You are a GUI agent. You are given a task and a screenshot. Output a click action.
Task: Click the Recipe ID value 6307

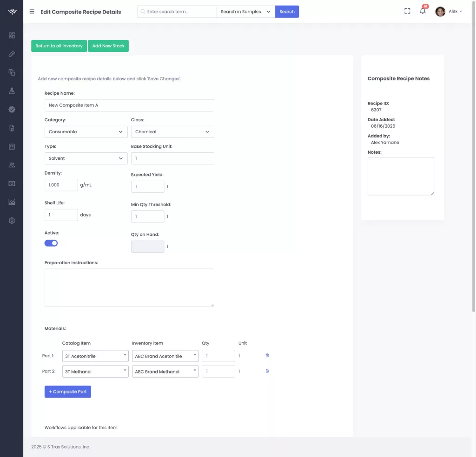point(376,110)
